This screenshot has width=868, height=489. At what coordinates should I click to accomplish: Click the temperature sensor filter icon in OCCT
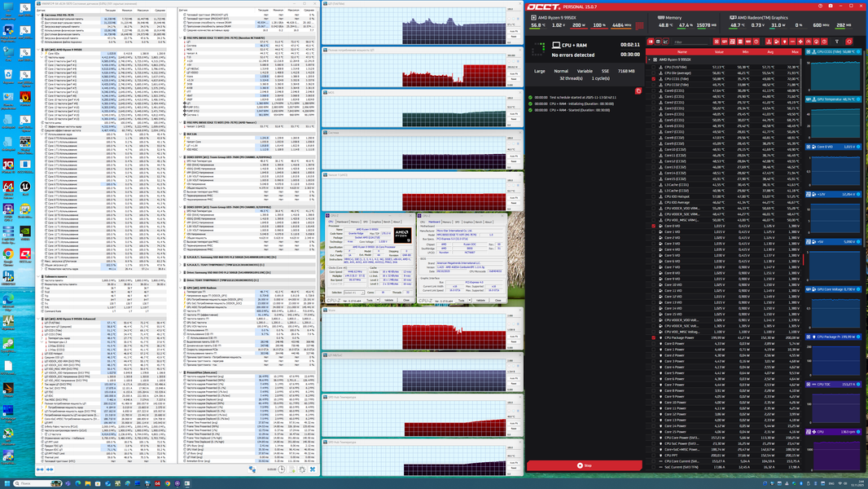click(769, 42)
